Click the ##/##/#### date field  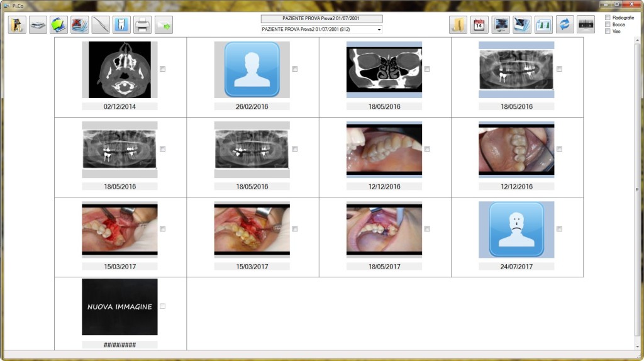(119, 345)
